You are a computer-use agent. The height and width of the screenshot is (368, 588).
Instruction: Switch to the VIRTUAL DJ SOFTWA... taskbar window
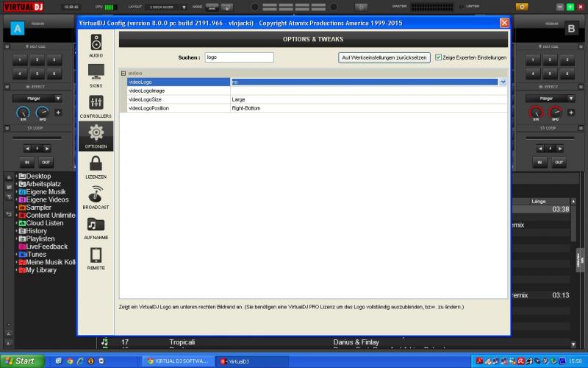179,361
